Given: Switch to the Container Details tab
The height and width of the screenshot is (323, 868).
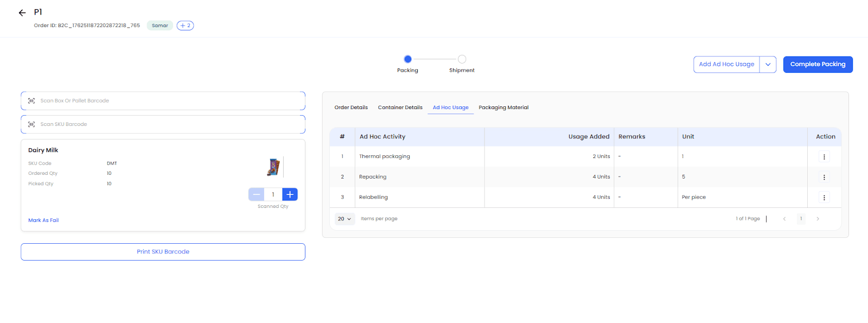Looking at the screenshot, I should coord(400,107).
